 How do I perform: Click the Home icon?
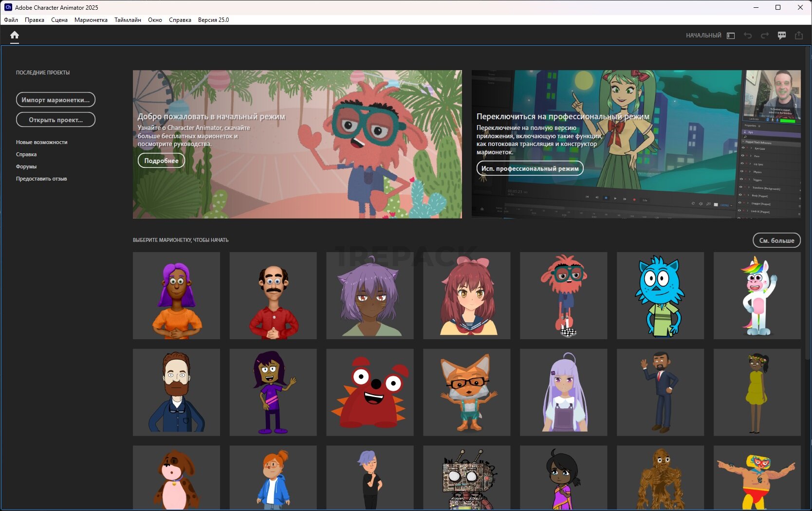[15, 35]
